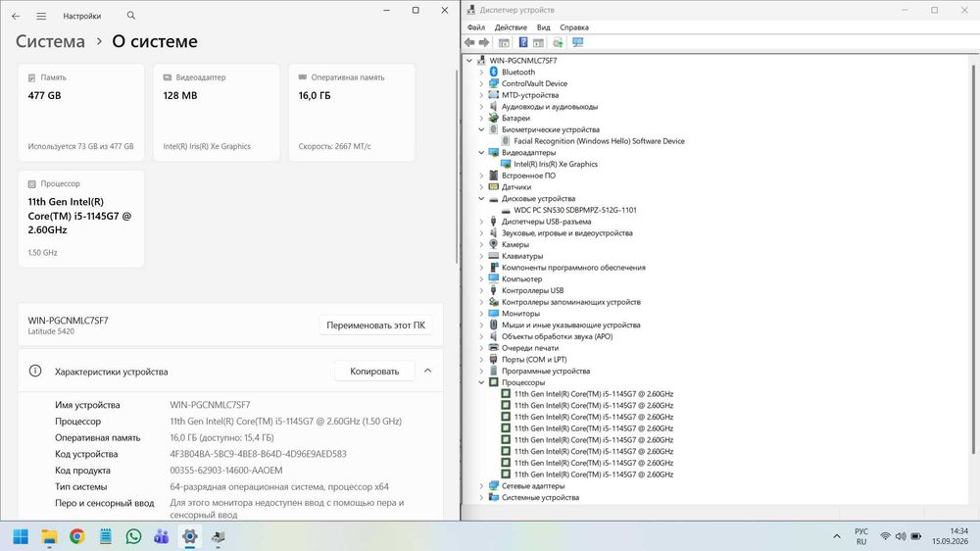The width and height of the screenshot is (980, 551).
Task: Expand the Клавиатуры category arrow
Action: tap(481, 257)
